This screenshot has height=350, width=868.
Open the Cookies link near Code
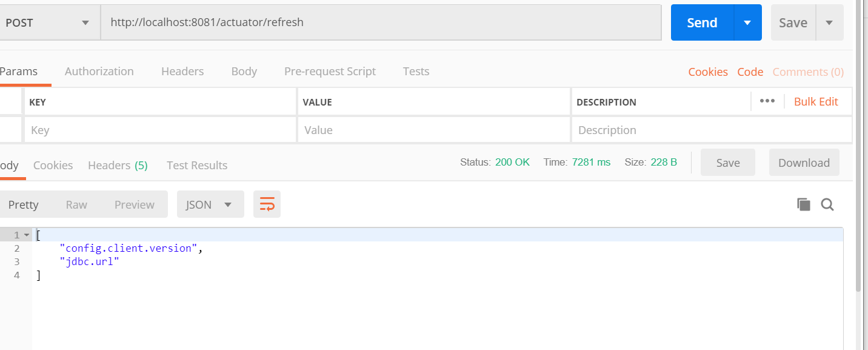[708, 72]
